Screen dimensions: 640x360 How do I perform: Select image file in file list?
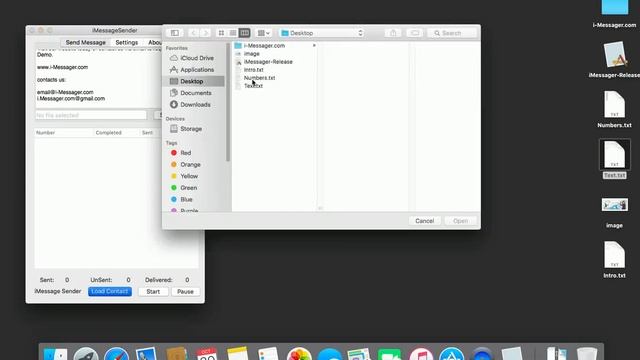251,53
